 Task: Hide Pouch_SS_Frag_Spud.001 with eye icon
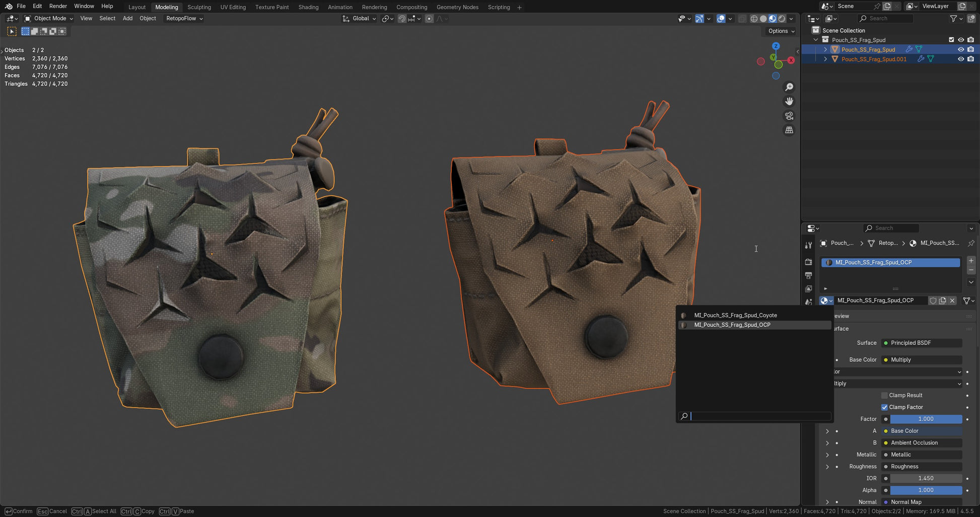[960, 59]
